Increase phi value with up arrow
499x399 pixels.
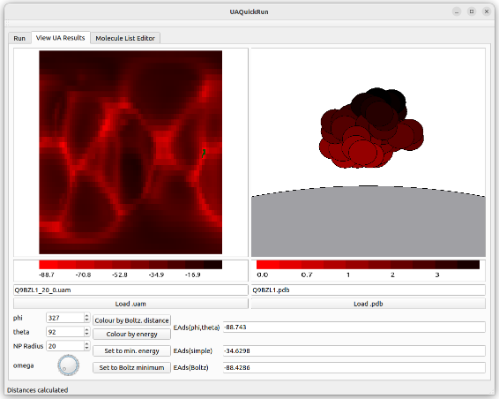[x=87, y=316]
